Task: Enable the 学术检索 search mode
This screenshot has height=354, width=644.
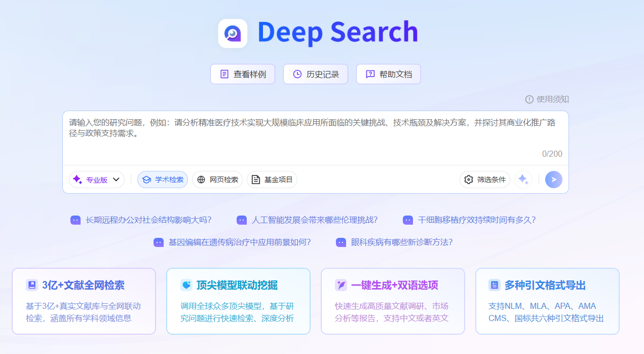Action: 162,180
